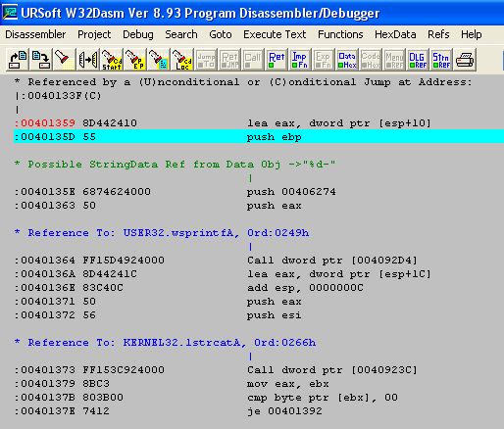Click the line 00401363 push eax
The image size is (504, 429).
pyautogui.click(x=158, y=205)
